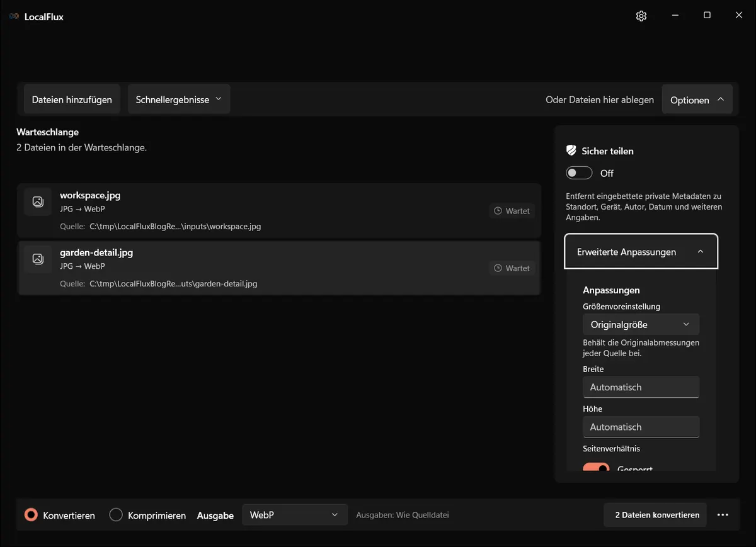The image size is (756, 547).
Task: Click the shield icon beside Sicher teilen
Action: click(571, 150)
